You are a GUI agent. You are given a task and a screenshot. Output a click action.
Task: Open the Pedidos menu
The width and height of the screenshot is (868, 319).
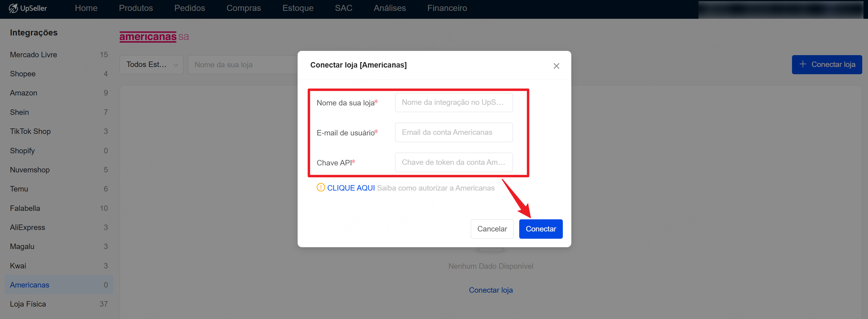click(189, 8)
